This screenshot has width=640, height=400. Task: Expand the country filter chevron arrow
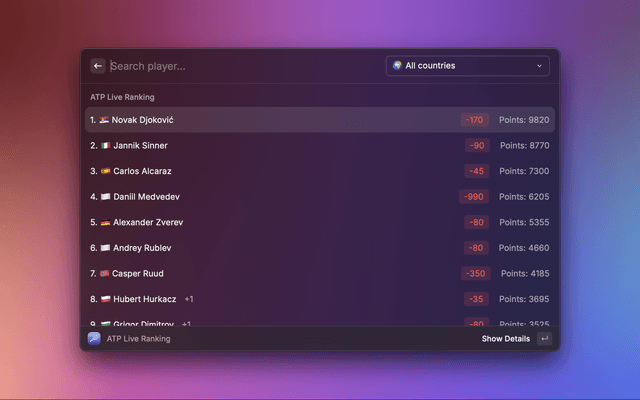[x=540, y=66]
